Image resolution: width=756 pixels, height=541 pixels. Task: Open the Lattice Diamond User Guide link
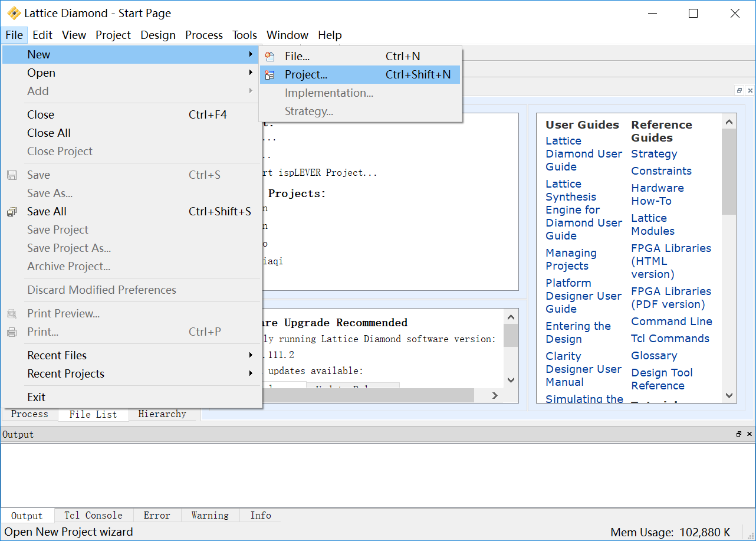point(584,153)
